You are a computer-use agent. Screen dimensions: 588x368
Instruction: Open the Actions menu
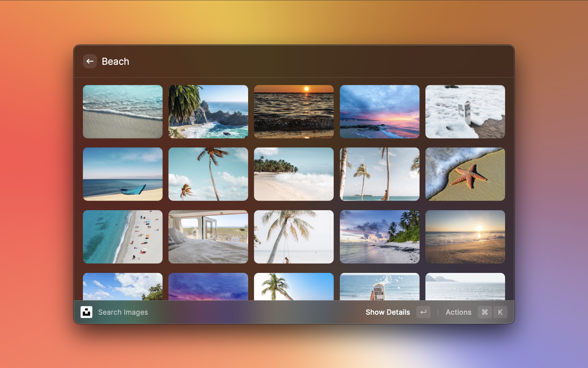point(458,312)
